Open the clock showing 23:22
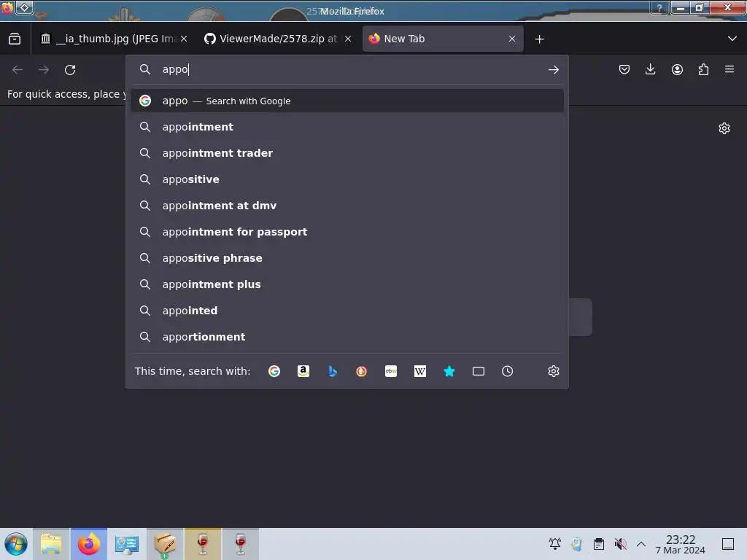 click(681, 544)
